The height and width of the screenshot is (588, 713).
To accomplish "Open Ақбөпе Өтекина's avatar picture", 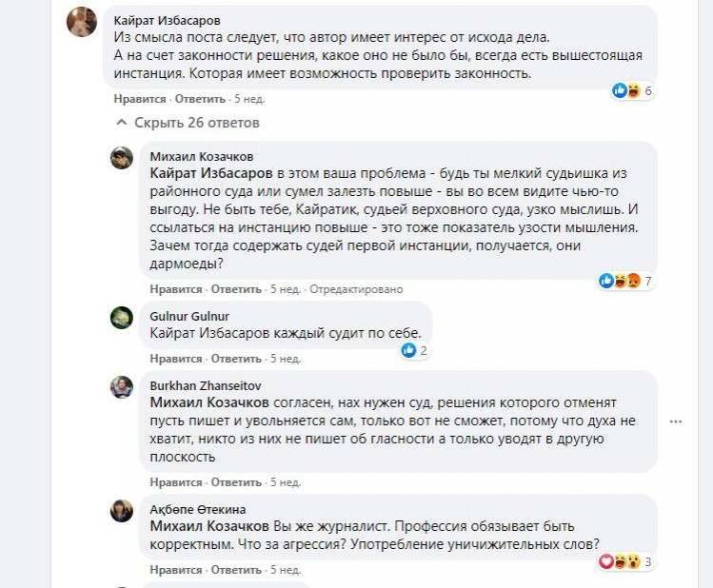I will (121, 511).
